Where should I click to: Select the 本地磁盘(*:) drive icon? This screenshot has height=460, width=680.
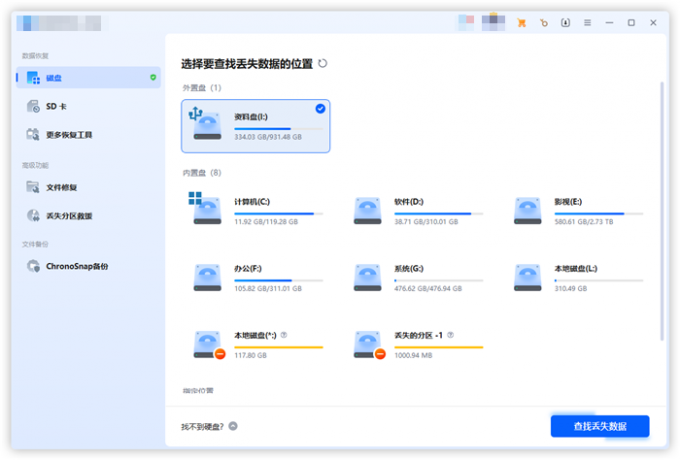click(x=209, y=345)
